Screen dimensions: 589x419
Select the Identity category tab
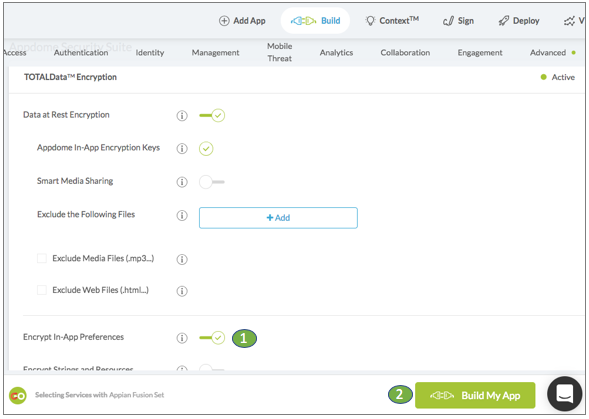click(x=150, y=53)
